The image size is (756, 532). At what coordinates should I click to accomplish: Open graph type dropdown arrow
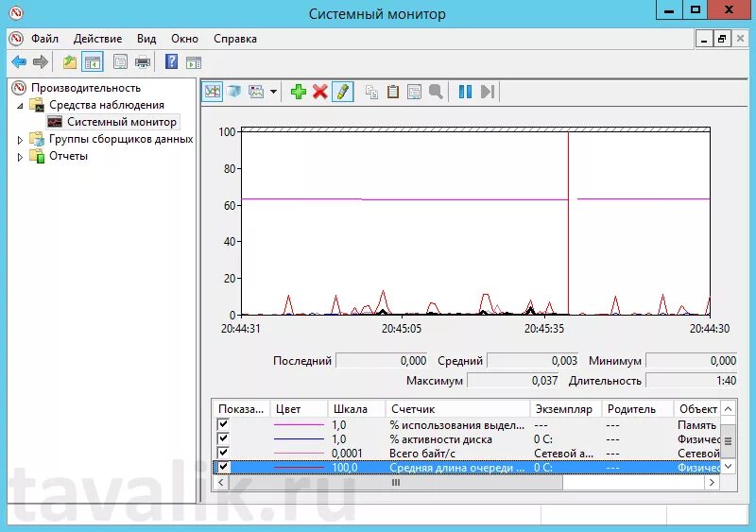tap(273, 92)
